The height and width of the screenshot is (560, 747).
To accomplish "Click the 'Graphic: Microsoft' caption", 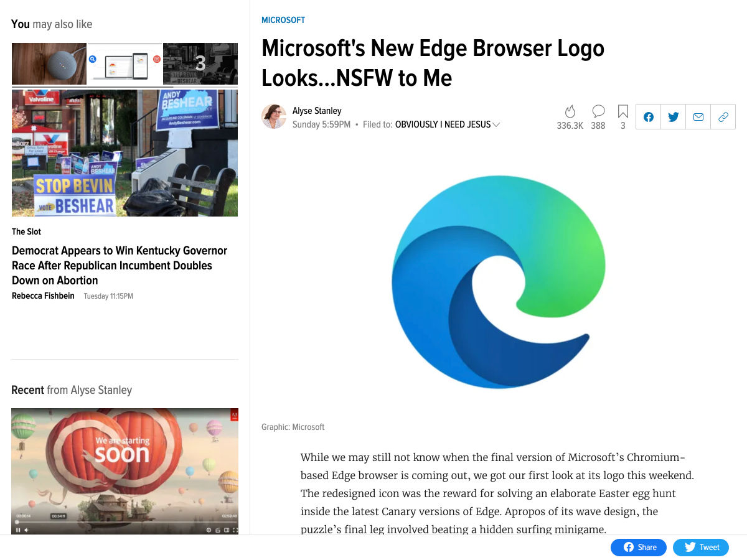I will point(293,427).
